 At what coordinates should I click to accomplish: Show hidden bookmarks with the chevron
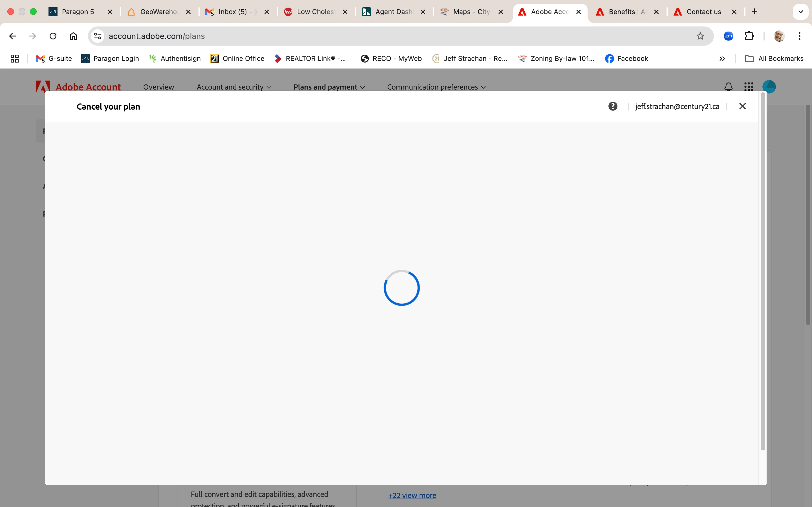[x=722, y=59]
